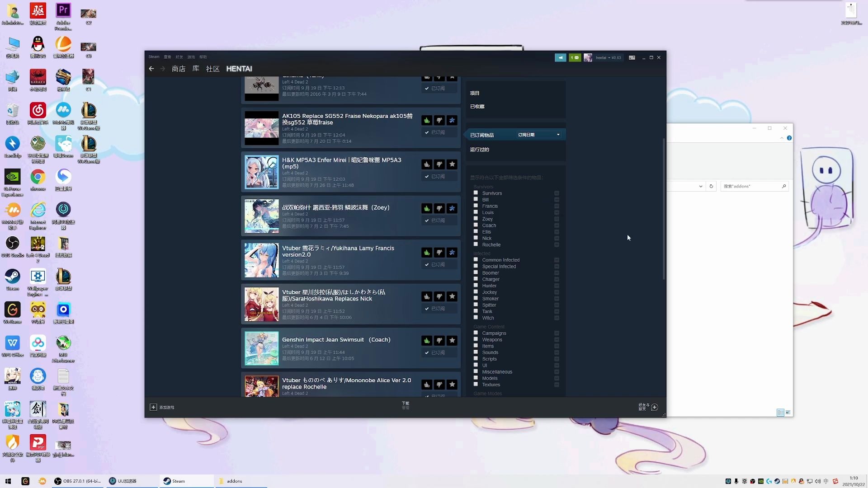868x488 pixels.
Task: Open friends and chat plus icon
Action: click(x=654, y=407)
